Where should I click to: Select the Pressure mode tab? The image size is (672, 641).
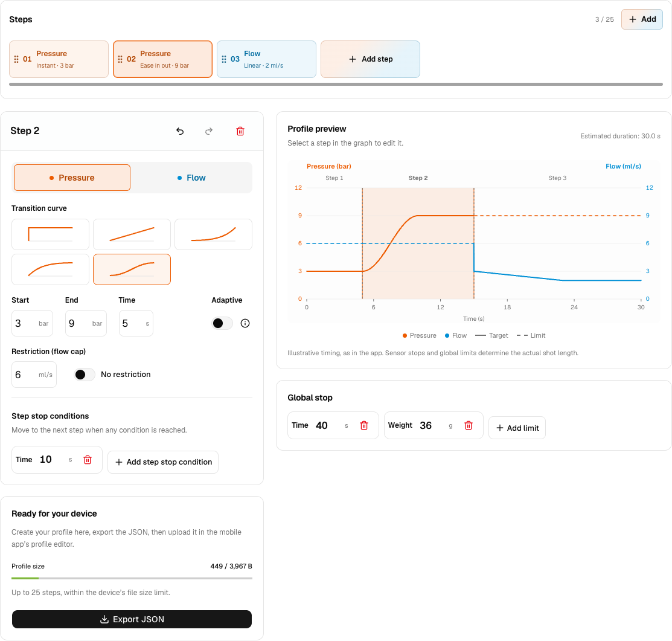click(72, 178)
